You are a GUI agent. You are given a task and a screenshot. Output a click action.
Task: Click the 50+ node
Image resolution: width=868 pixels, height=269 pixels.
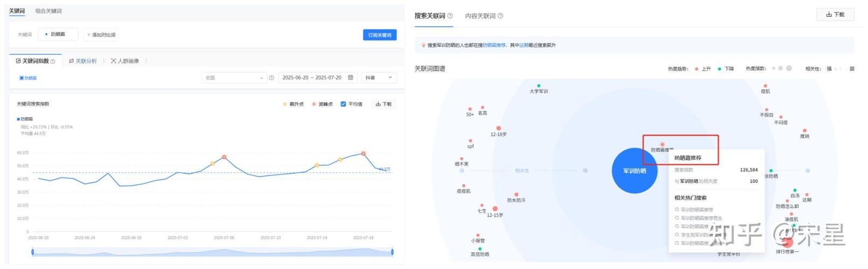click(x=470, y=109)
